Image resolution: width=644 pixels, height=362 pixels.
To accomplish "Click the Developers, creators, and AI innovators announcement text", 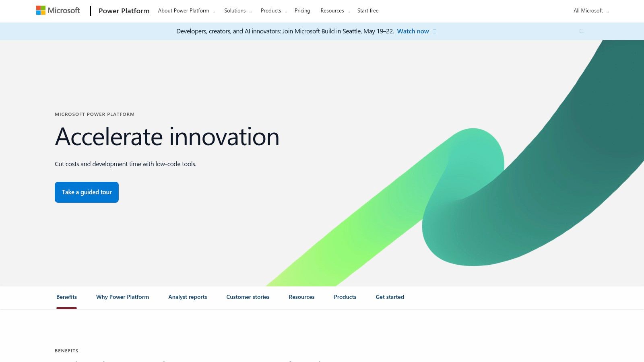I will pyautogui.click(x=285, y=31).
